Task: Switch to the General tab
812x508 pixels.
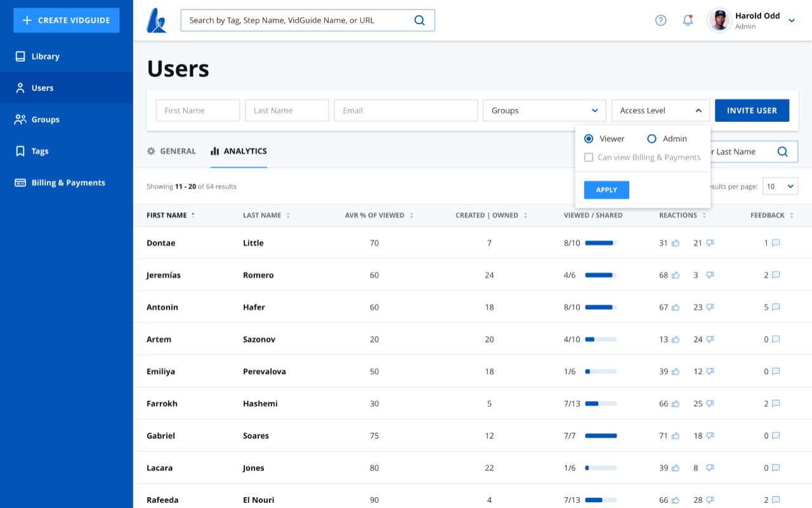Action: click(x=171, y=151)
